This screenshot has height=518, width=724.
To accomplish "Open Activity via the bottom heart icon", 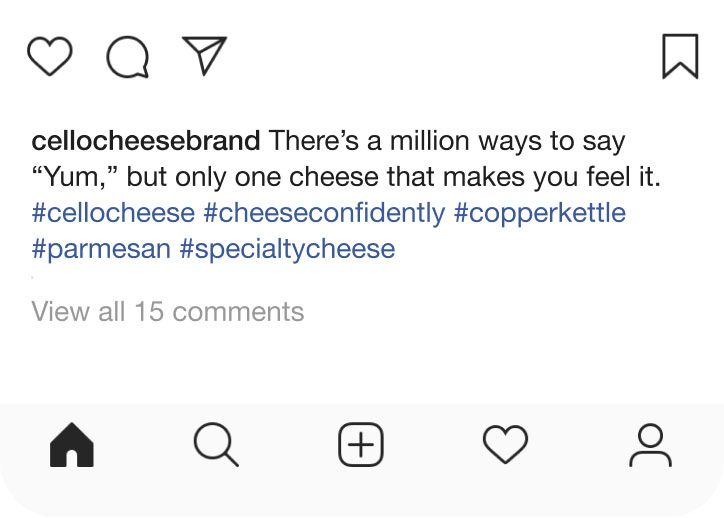I will [505, 445].
